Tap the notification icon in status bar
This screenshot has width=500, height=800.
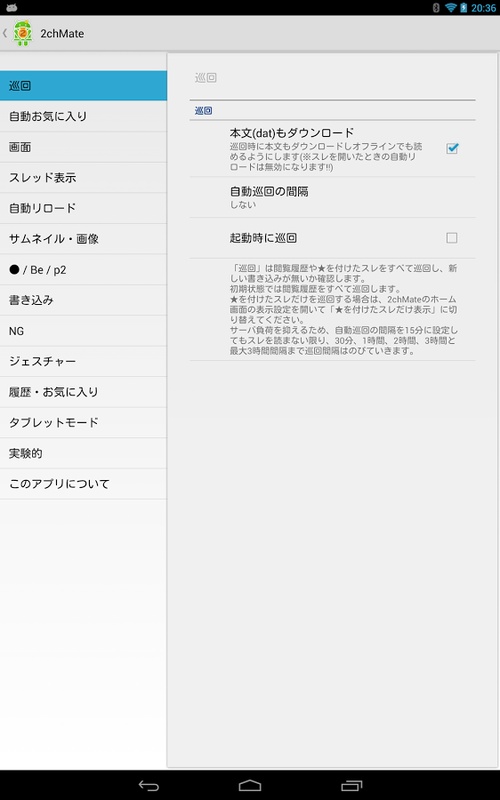point(11,7)
